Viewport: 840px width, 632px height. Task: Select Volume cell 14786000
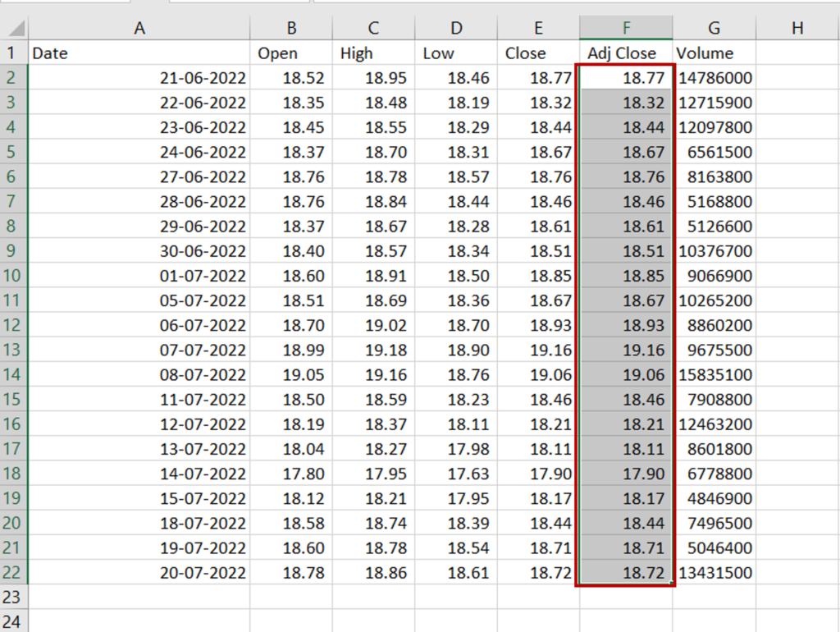[x=714, y=78]
